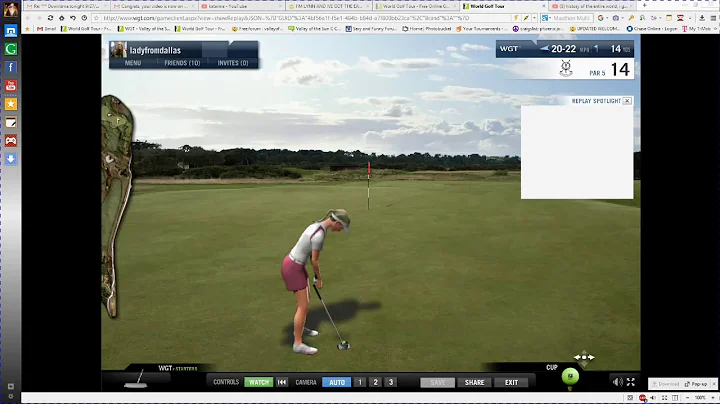The width and height of the screenshot is (720, 404).
Task: Switch to World Golf Tour - Free Online tab
Action: tap(416, 6)
